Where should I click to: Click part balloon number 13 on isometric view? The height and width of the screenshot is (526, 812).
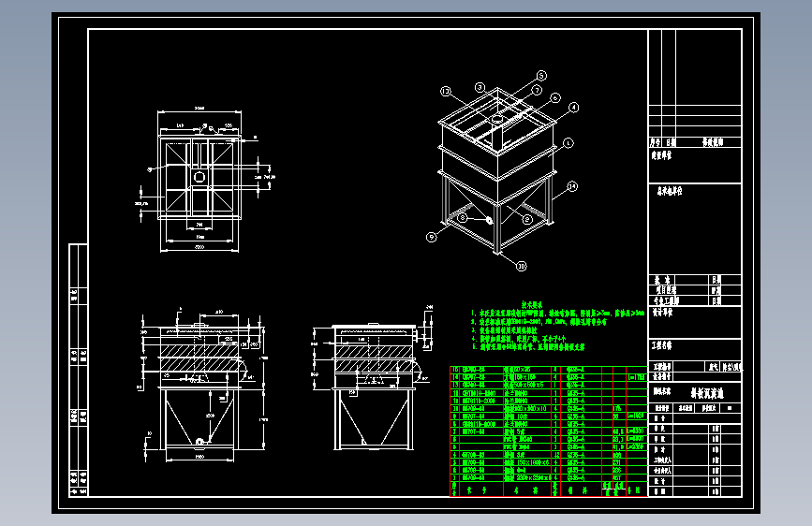tap(446, 92)
